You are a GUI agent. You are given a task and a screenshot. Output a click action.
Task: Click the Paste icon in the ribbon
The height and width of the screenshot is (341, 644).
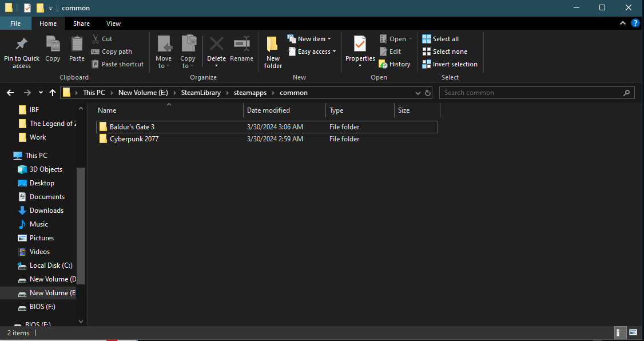coord(77,45)
